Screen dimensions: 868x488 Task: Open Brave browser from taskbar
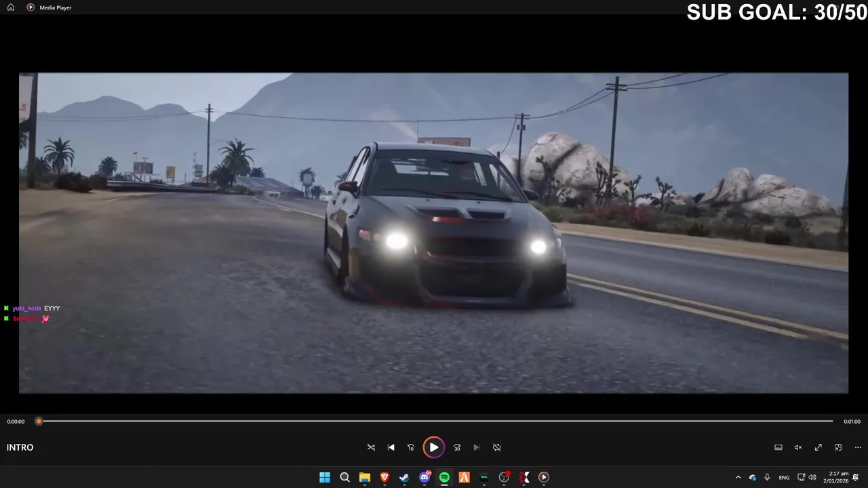pos(384,477)
